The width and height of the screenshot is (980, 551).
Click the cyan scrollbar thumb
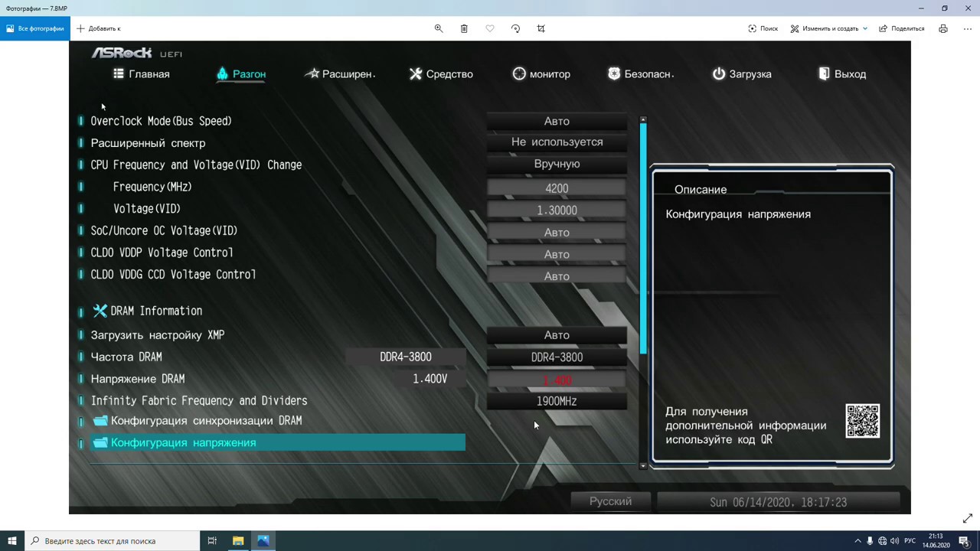643,238
